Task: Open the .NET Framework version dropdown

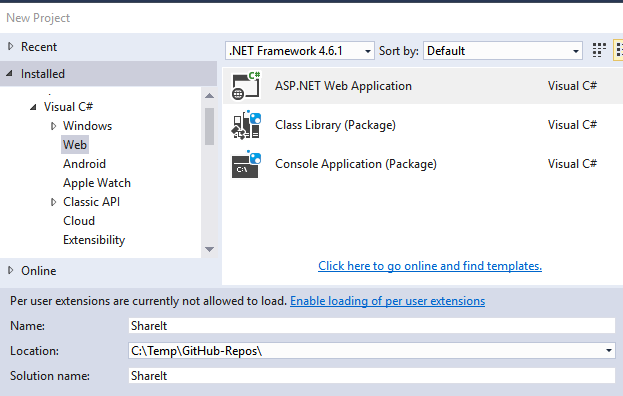Action: (x=300, y=51)
